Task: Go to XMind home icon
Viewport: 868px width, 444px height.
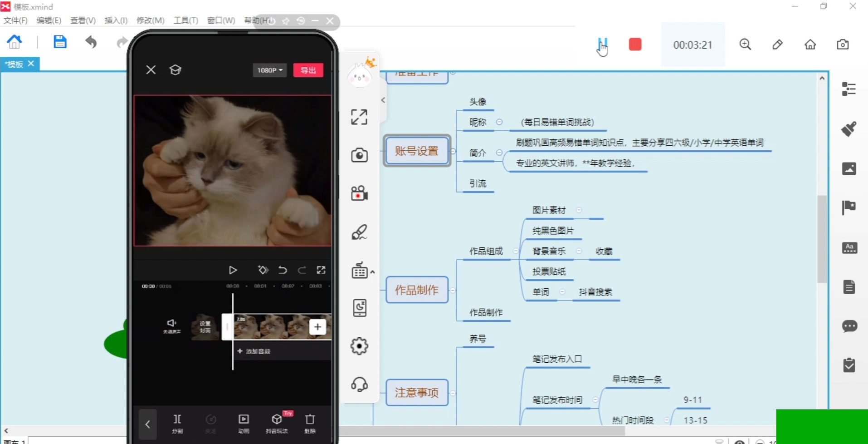Action: tap(14, 42)
